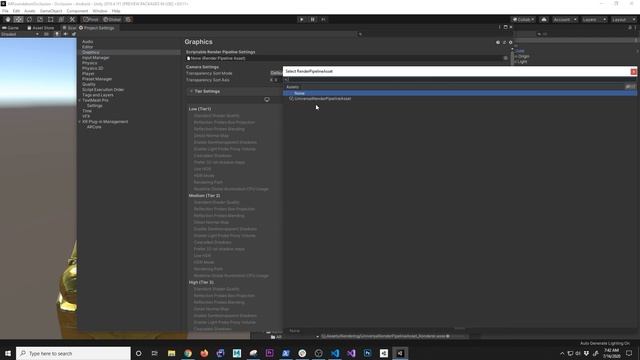This screenshot has height=360, width=640.
Task: Open Task View on the taskbar
Action: coord(155,353)
